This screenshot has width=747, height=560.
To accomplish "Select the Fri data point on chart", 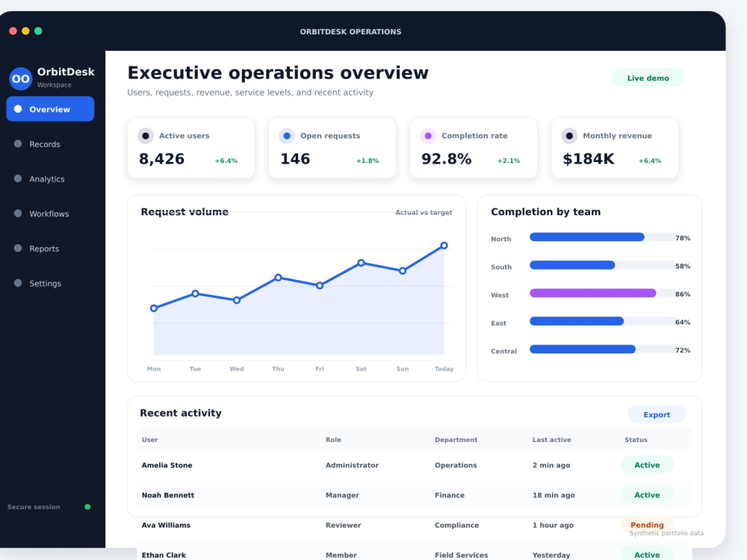I will point(320,285).
